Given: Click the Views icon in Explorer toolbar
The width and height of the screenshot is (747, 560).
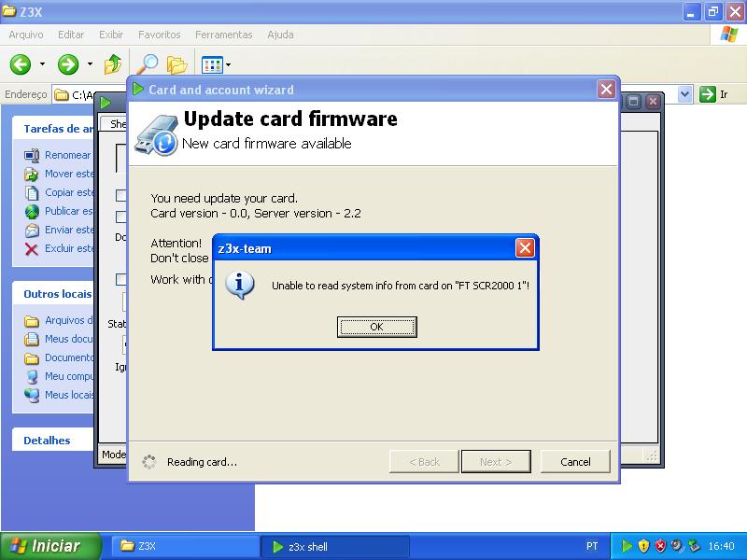Looking at the screenshot, I should 212,64.
